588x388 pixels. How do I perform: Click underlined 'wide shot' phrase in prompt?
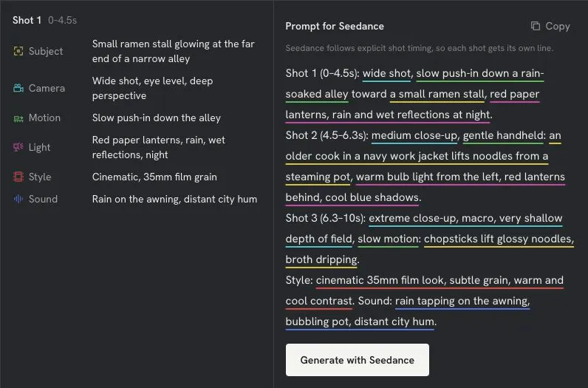[386, 74]
